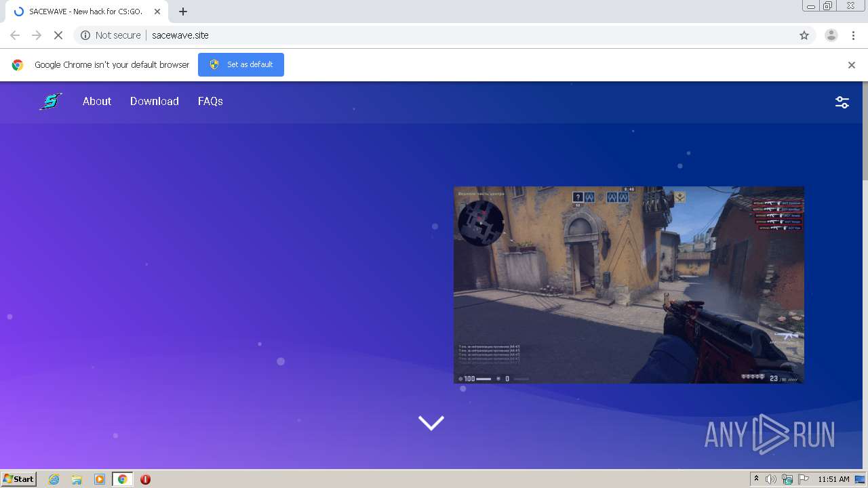Open the red Opera taskbar icon
Screen dimensions: 868x488
point(145,479)
